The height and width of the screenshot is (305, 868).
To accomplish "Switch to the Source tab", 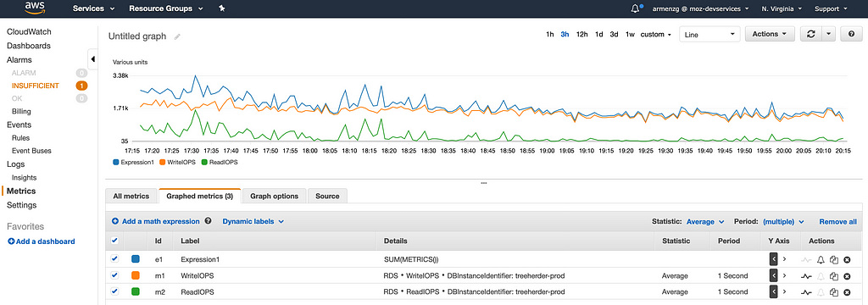I will point(327,196).
